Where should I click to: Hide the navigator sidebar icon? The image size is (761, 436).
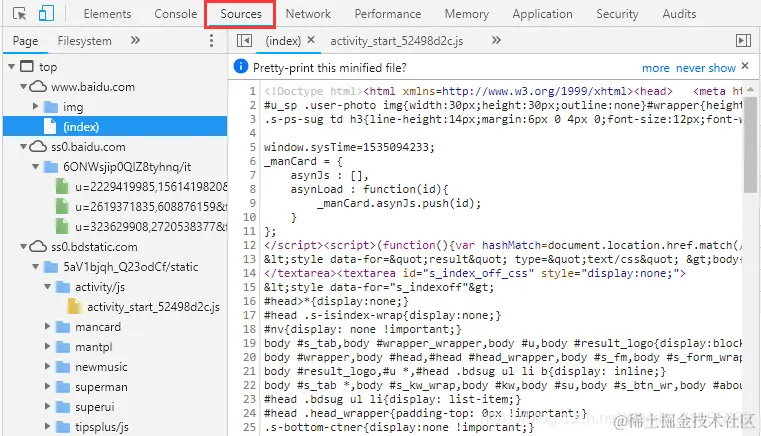click(x=244, y=41)
